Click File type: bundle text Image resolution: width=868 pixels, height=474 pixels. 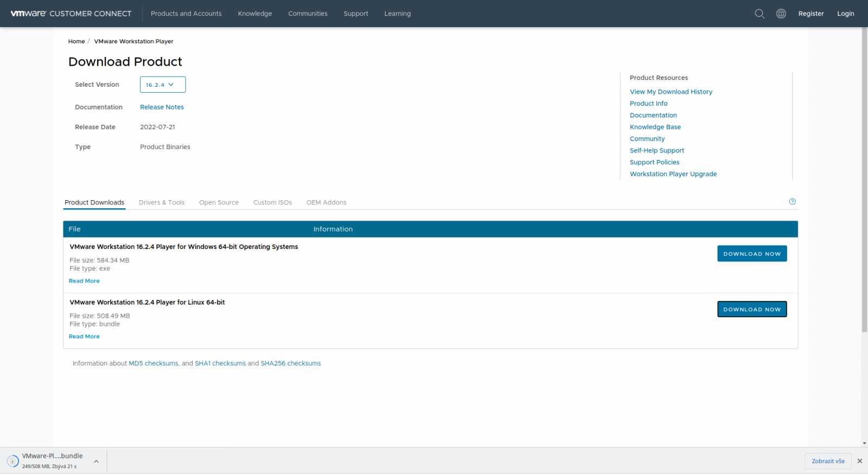95,324
